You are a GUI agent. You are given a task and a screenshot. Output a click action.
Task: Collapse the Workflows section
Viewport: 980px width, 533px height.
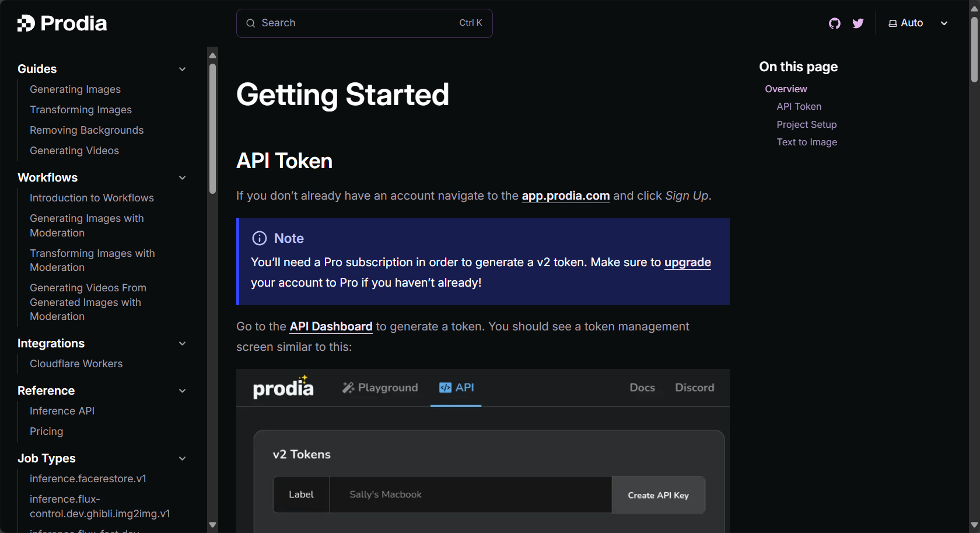(x=182, y=177)
